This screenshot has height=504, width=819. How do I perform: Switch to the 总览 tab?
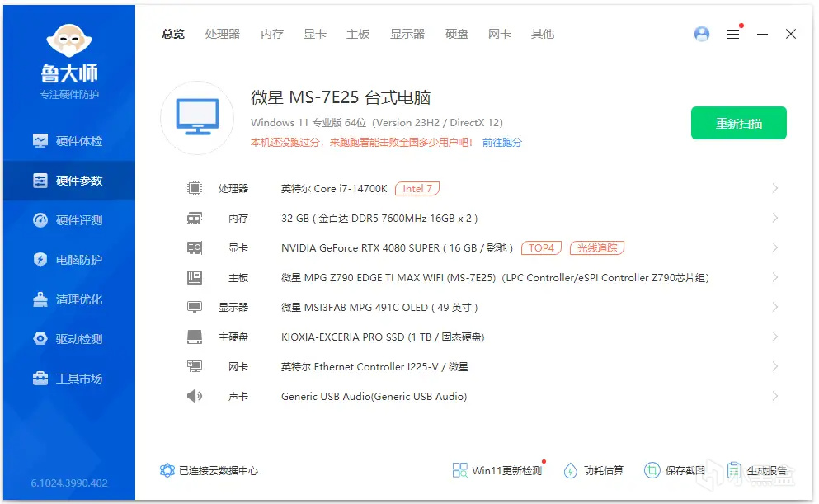tap(173, 34)
